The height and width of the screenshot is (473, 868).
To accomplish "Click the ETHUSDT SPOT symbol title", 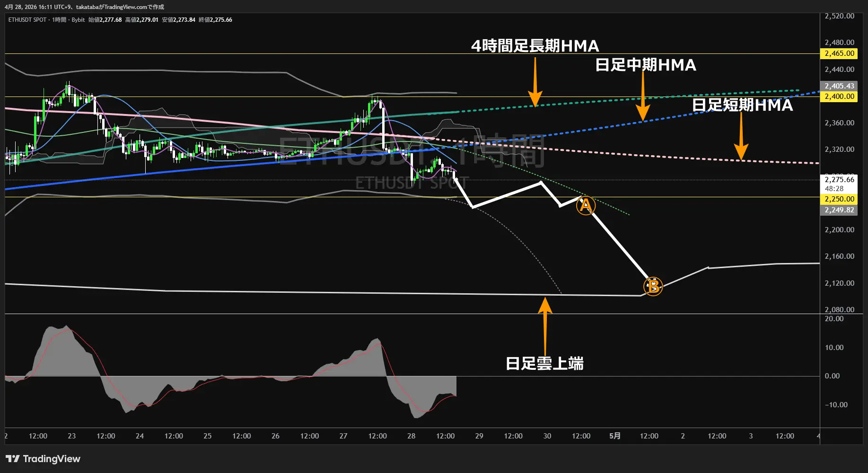I will coord(27,20).
